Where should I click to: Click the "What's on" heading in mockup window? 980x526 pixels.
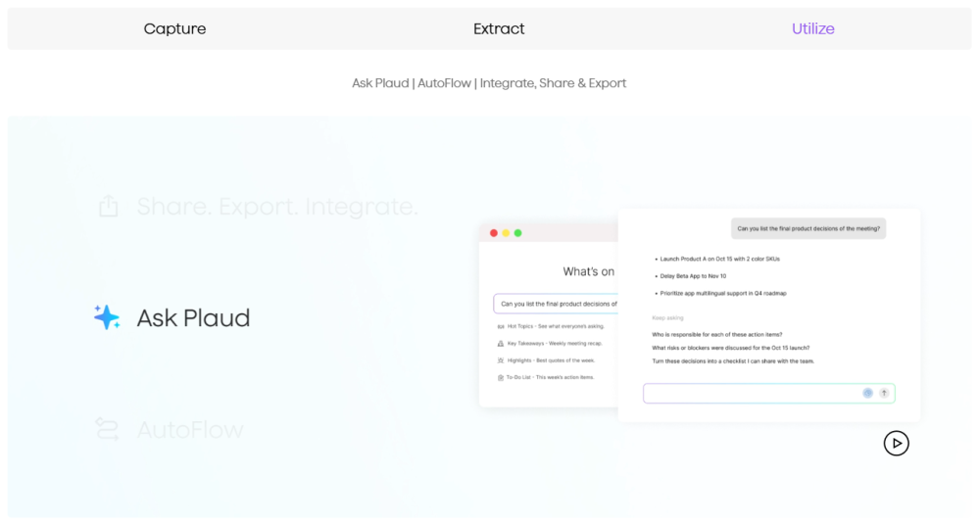[589, 271]
